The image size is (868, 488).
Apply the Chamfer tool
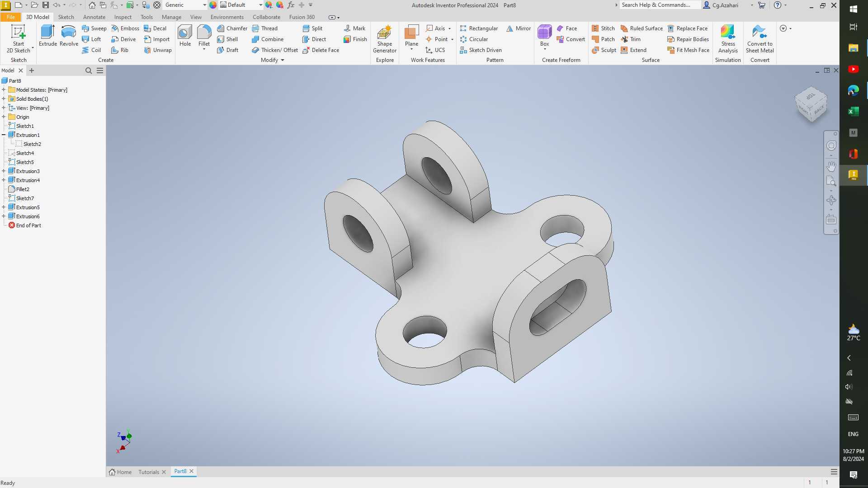pos(232,28)
